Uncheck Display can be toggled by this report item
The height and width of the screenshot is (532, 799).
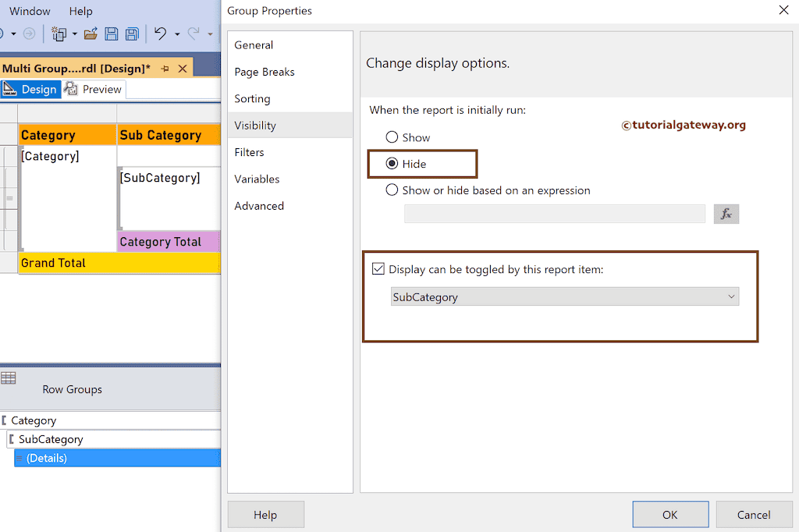tap(378, 268)
